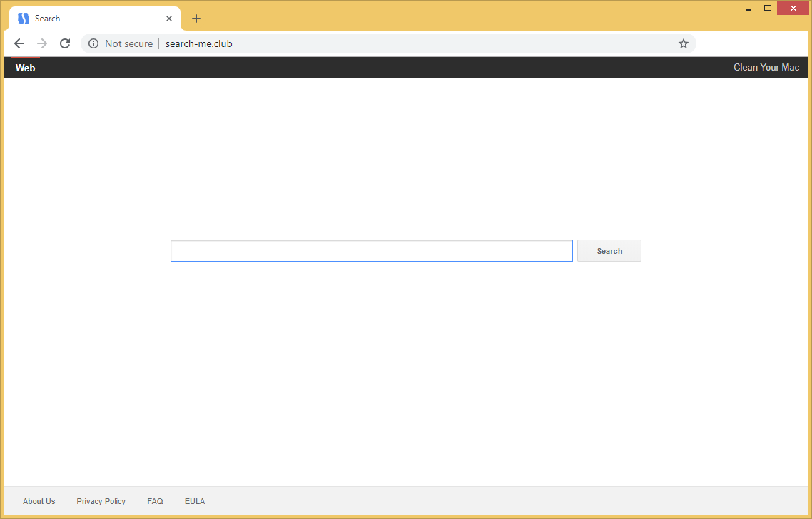812x519 pixels.
Task: Visit the FAQ footer link
Action: pyautogui.click(x=155, y=501)
